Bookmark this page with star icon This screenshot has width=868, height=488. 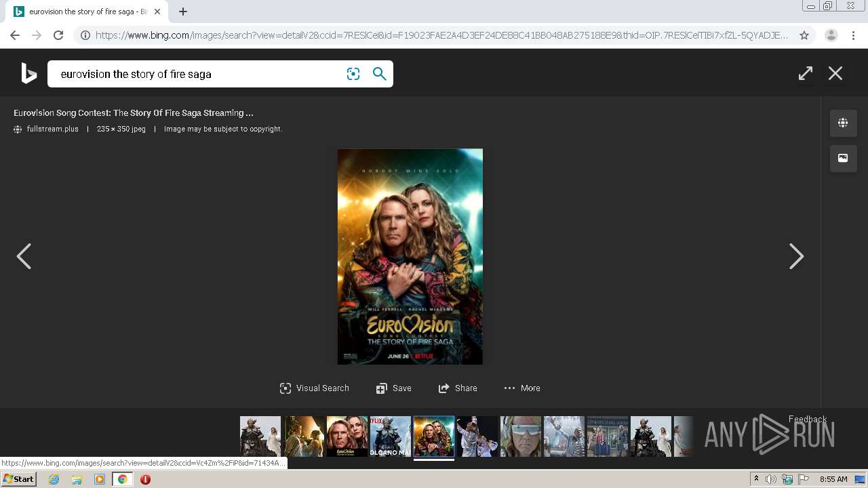click(804, 35)
